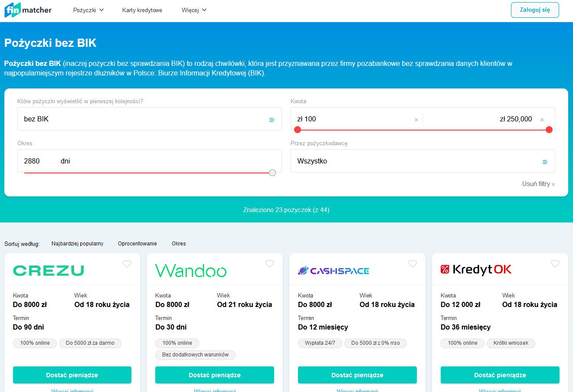Open the 'bez BIK' priority list icon
Image resolution: width=573 pixels, height=392 pixels.
(272, 120)
